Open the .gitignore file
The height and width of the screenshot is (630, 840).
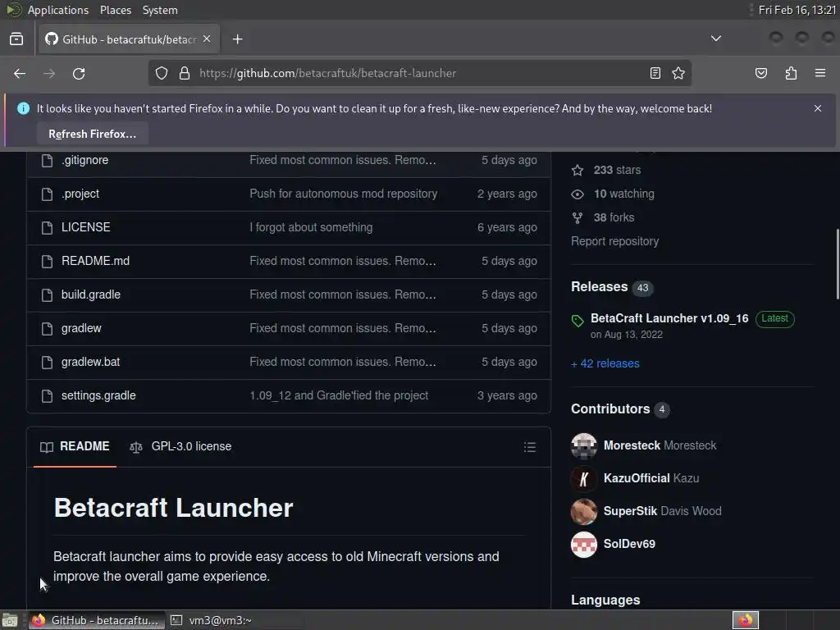[x=84, y=160]
